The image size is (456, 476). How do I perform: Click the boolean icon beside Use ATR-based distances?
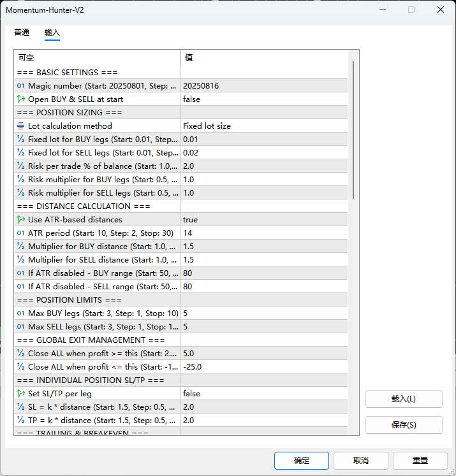pos(21,220)
